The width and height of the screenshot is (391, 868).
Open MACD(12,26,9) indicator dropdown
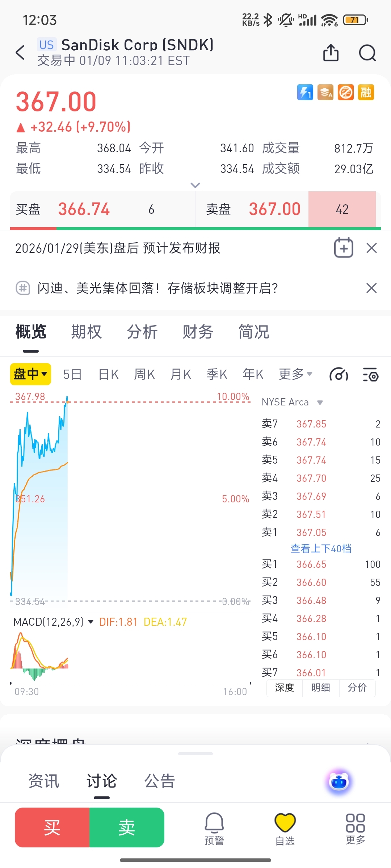click(54, 622)
